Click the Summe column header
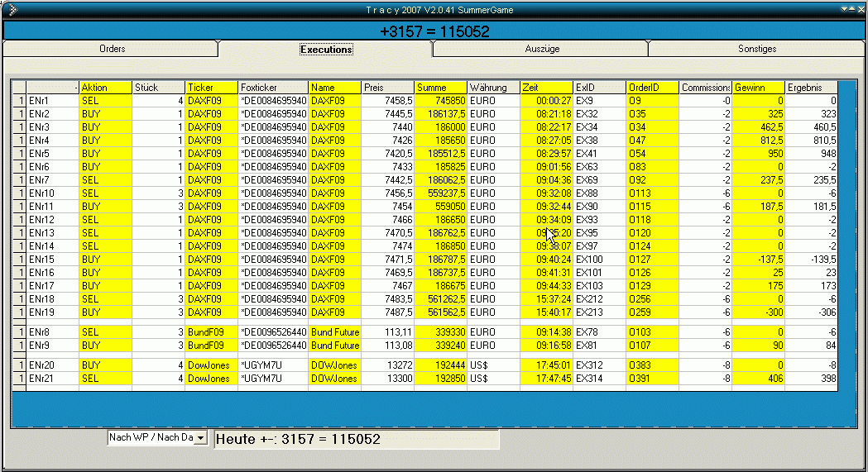The width and height of the screenshot is (868, 472). tap(440, 88)
